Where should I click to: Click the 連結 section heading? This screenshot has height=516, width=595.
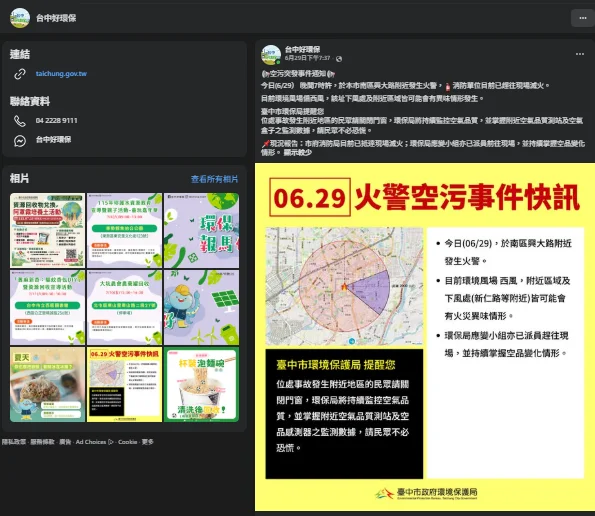[20, 54]
